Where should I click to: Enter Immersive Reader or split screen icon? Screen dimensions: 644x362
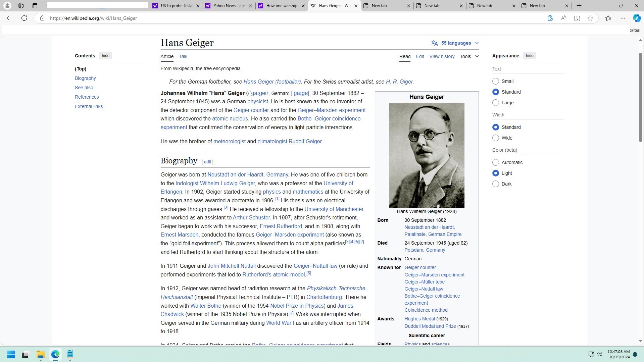click(x=577, y=18)
